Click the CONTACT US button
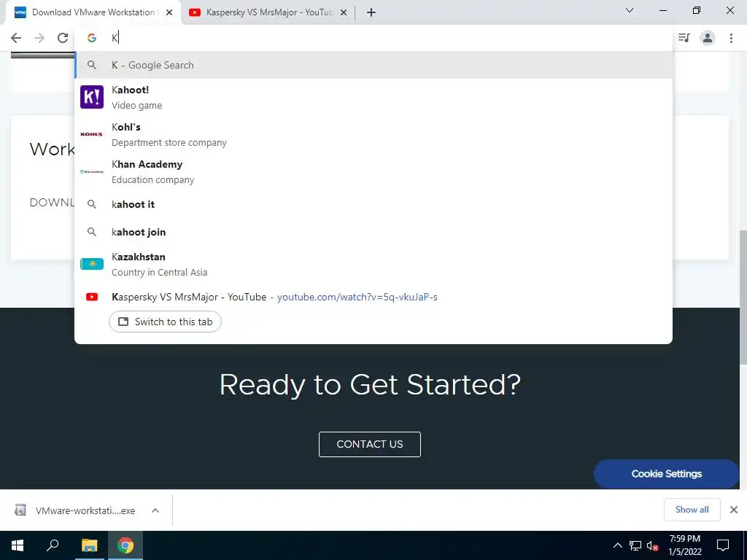Viewport: 747px width, 560px height. 370,444
